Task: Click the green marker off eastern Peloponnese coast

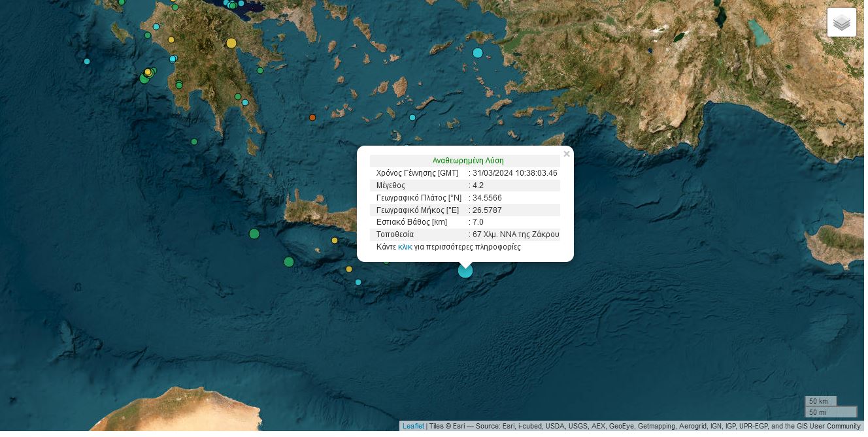Action: coord(260,71)
